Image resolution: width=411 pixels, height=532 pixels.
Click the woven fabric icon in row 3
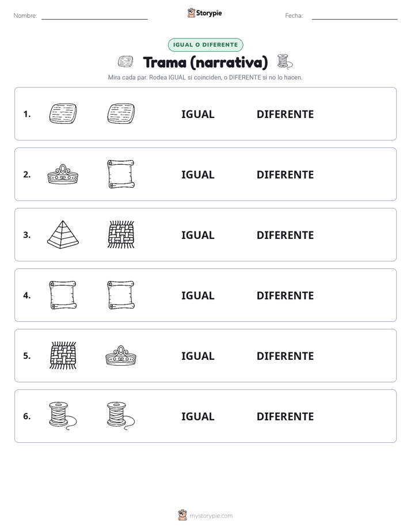[121, 235]
